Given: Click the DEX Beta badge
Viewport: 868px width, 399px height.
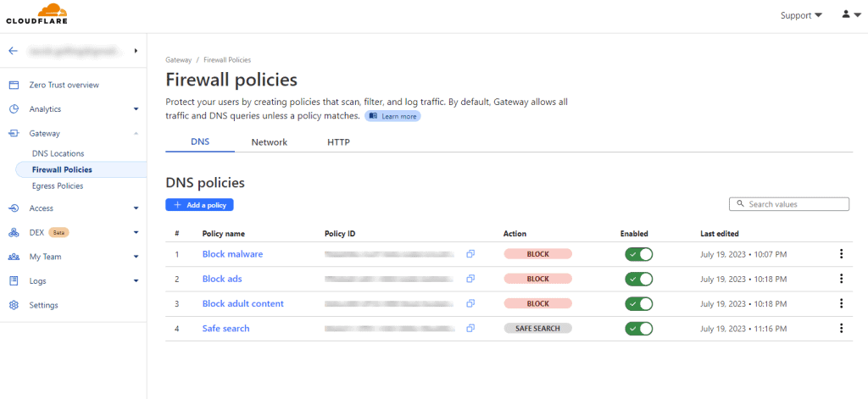Looking at the screenshot, I should point(58,232).
